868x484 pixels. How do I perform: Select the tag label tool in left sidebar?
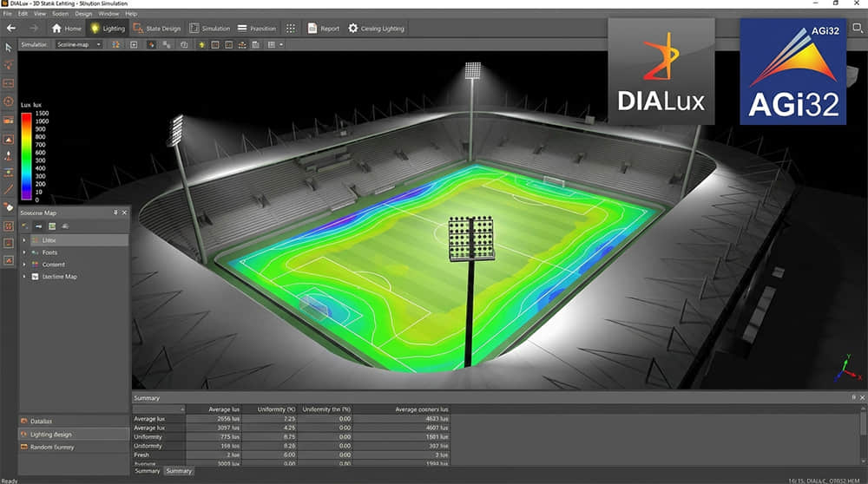click(9, 207)
